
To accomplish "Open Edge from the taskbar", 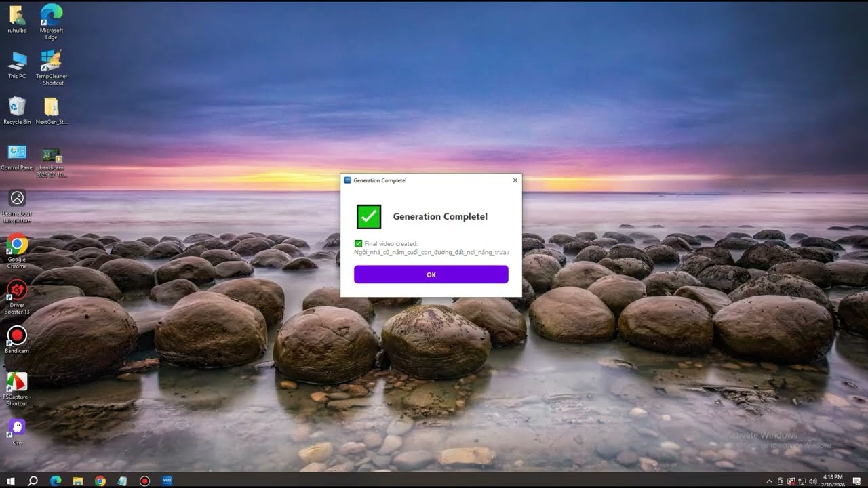I will (56, 481).
